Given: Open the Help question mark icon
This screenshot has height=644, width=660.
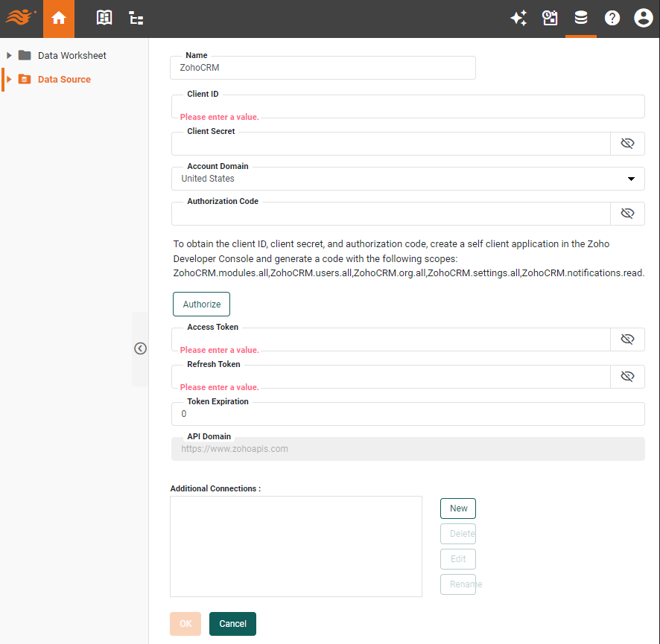Looking at the screenshot, I should coord(612,18).
